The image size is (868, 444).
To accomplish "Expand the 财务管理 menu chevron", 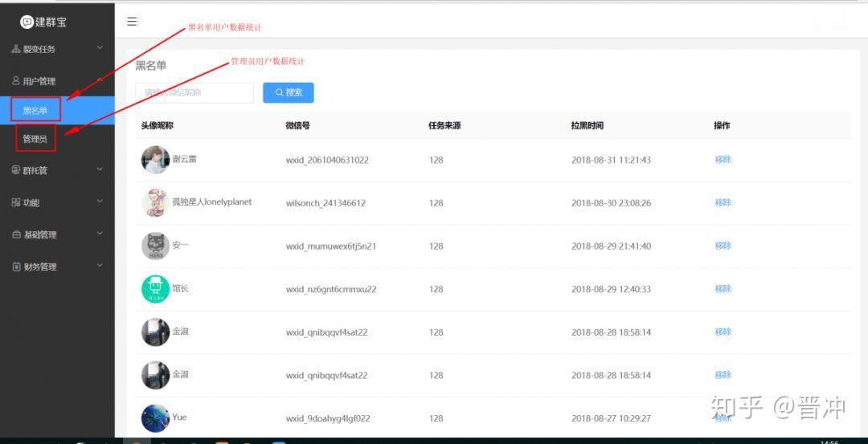I will tap(100, 266).
